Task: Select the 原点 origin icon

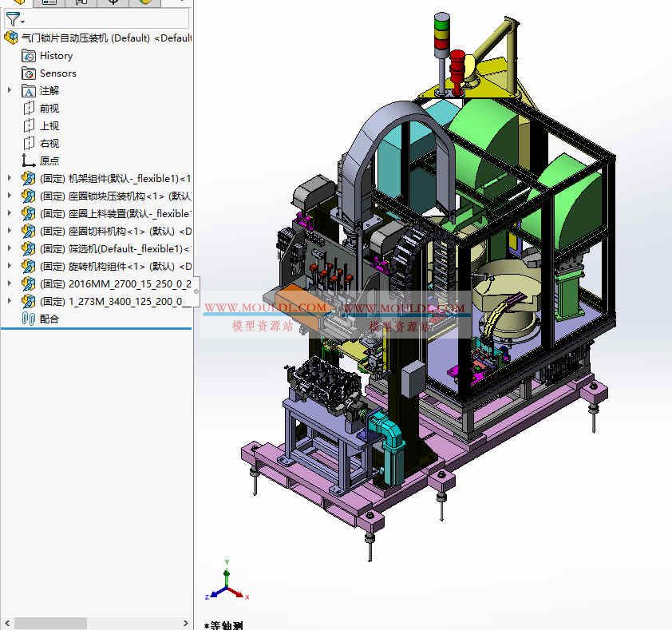Action: pos(27,160)
